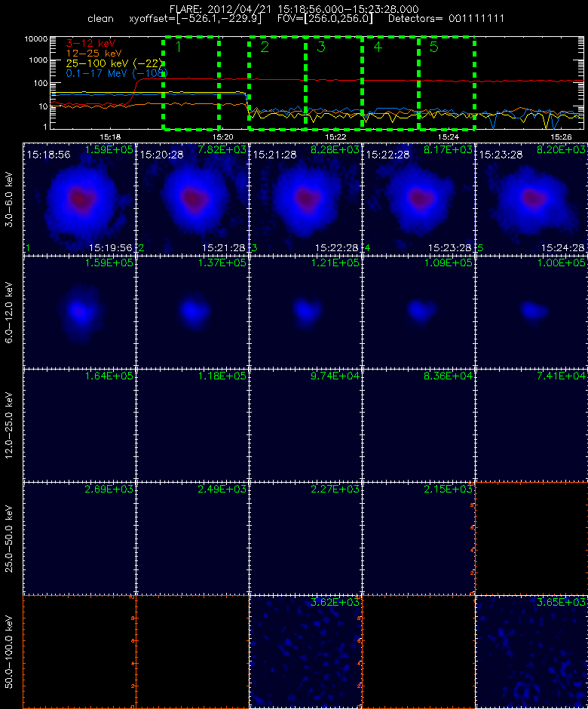
Task: Click the '10000' y-axis label
Action: (36, 39)
